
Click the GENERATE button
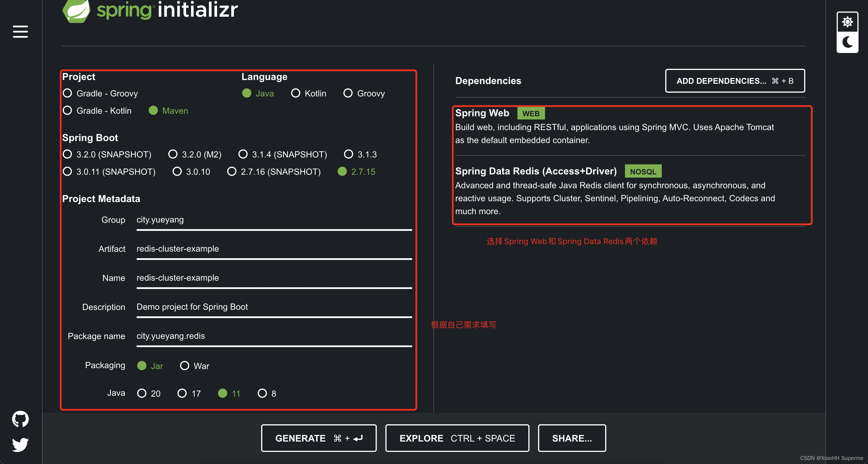[x=319, y=438]
